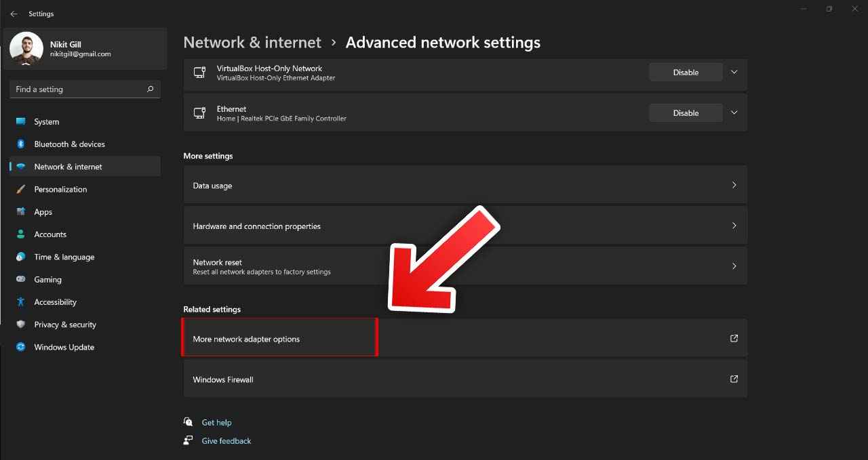
Task: Click the Windows Update sync icon
Action: (20, 347)
